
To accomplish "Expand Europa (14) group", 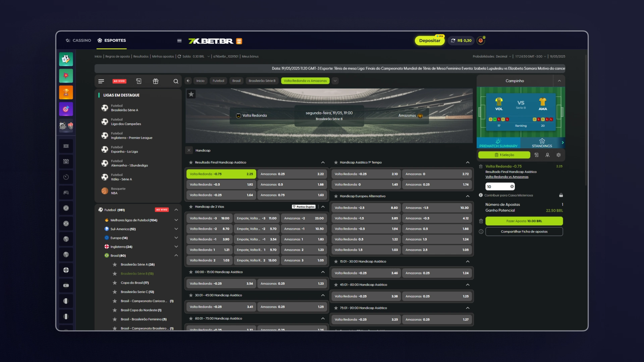I will 176,238.
